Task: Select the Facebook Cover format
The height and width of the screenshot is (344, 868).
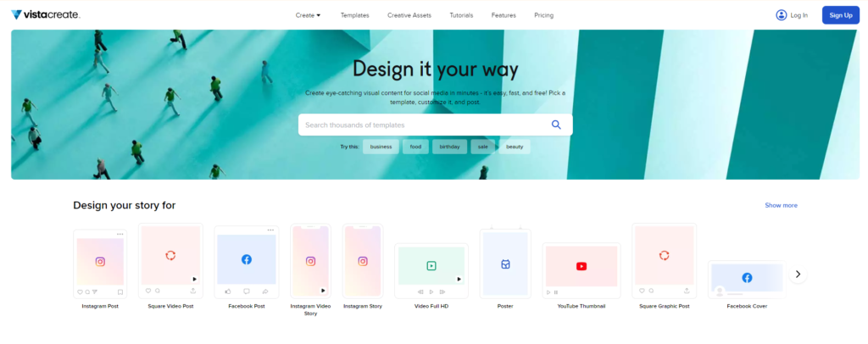Action: click(747, 277)
